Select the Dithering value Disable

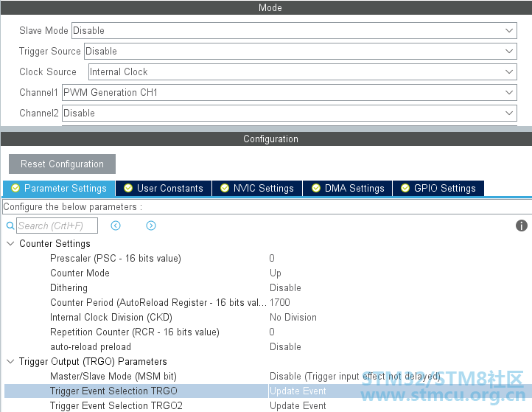pyautogui.click(x=285, y=287)
